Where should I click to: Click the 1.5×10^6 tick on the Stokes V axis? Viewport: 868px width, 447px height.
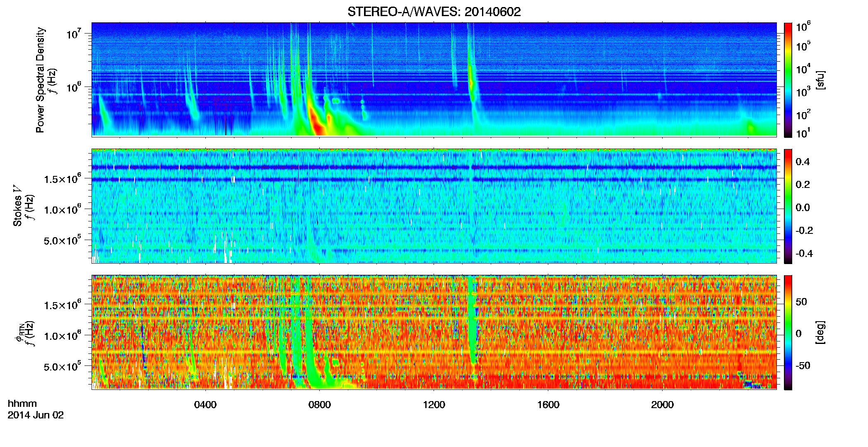pos(63,178)
